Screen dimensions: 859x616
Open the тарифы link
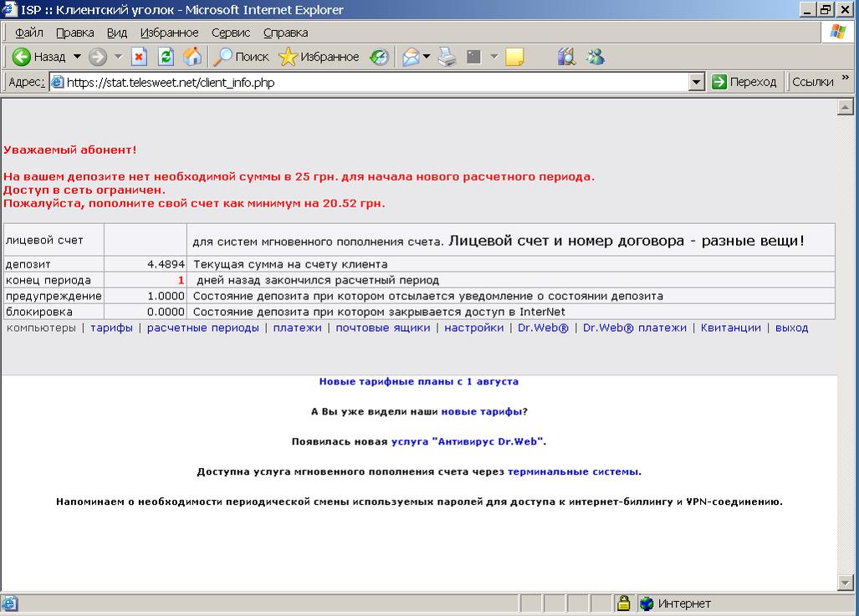tap(111, 328)
